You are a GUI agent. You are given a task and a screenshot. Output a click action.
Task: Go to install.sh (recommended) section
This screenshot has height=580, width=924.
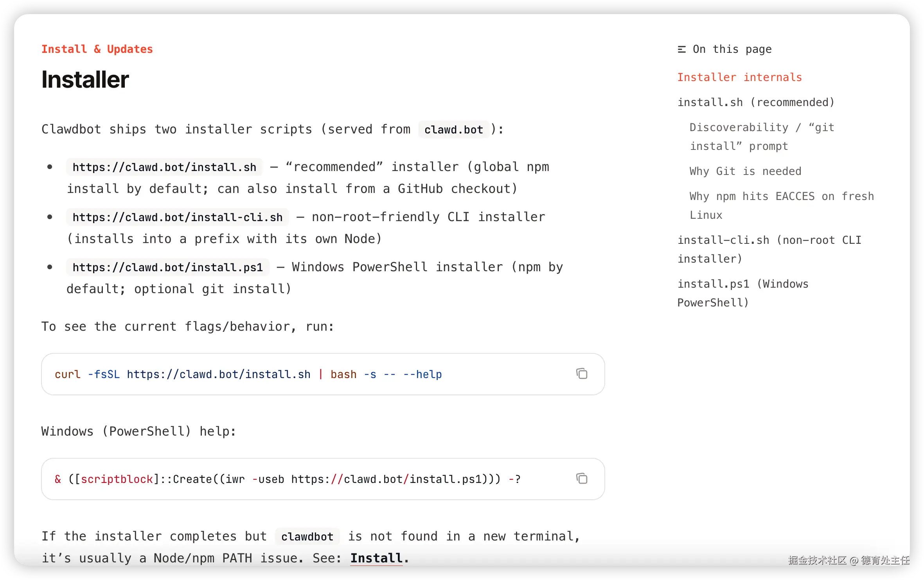756,103
